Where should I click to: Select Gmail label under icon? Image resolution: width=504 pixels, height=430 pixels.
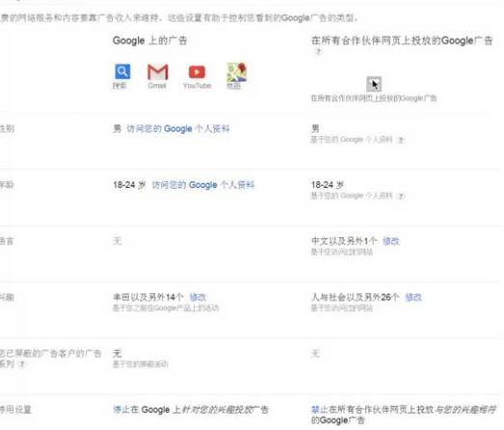[x=157, y=86]
